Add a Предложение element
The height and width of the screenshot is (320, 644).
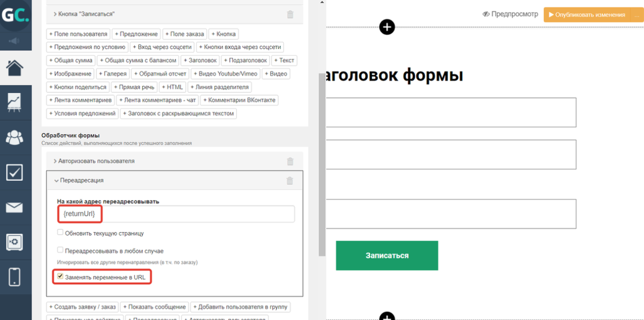(x=137, y=34)
